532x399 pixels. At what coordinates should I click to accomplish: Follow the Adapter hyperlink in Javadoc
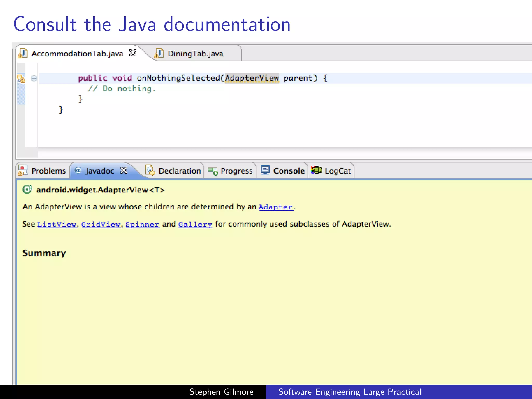tap(276, 207)
